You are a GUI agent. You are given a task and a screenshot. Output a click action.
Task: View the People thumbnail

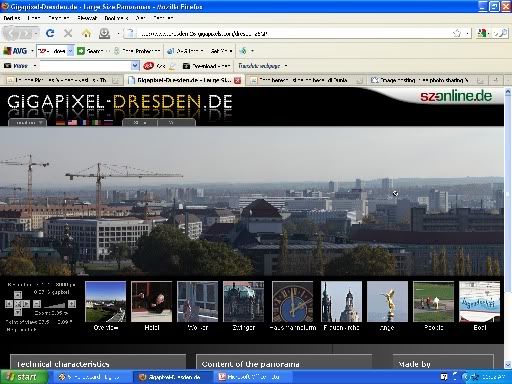tap(433, 302)
